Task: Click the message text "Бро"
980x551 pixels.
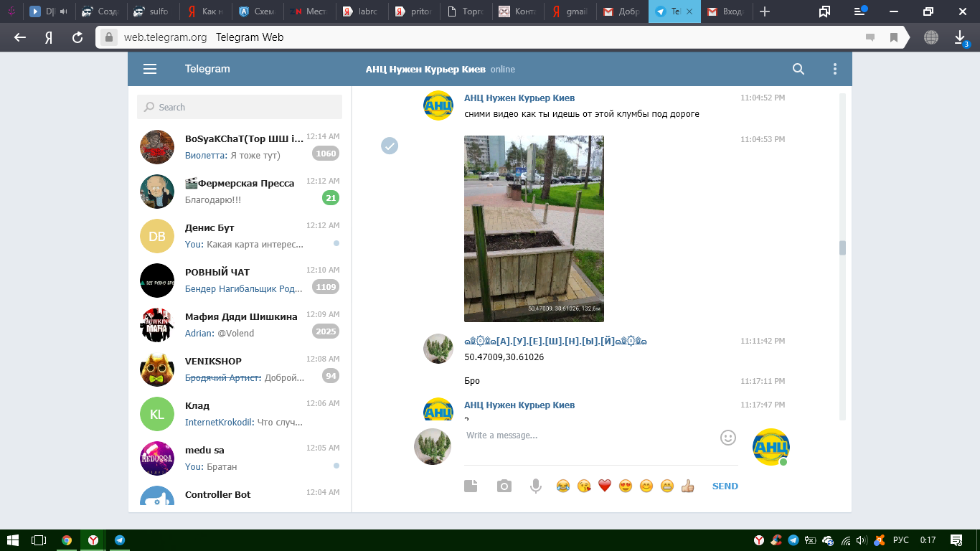Action: coord(472,381)
